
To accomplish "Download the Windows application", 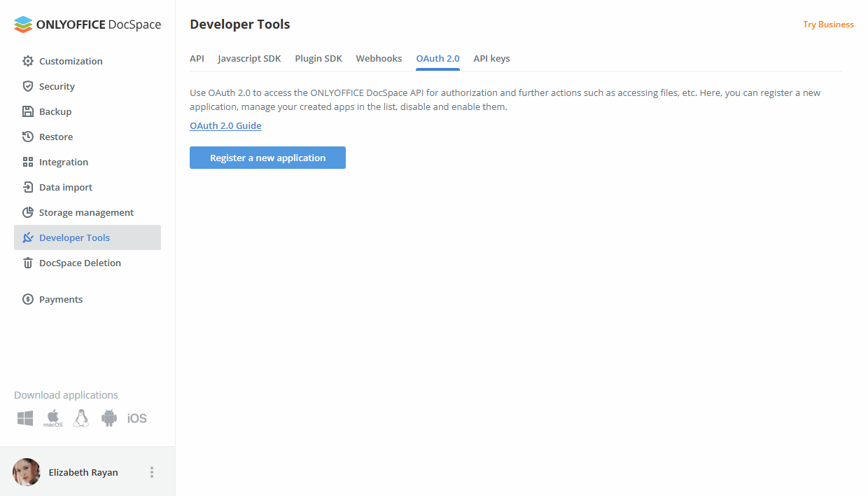I will (24, 418).
